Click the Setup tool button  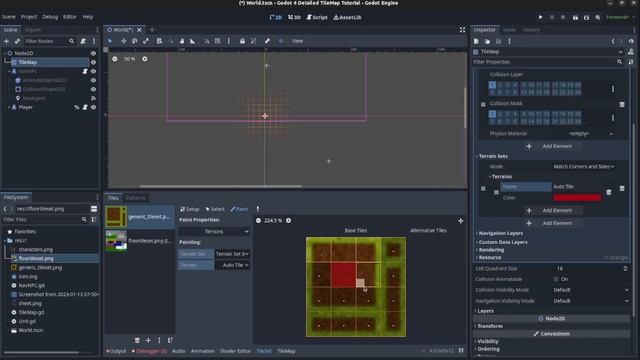pyautogui.click(x=190, y=209)
